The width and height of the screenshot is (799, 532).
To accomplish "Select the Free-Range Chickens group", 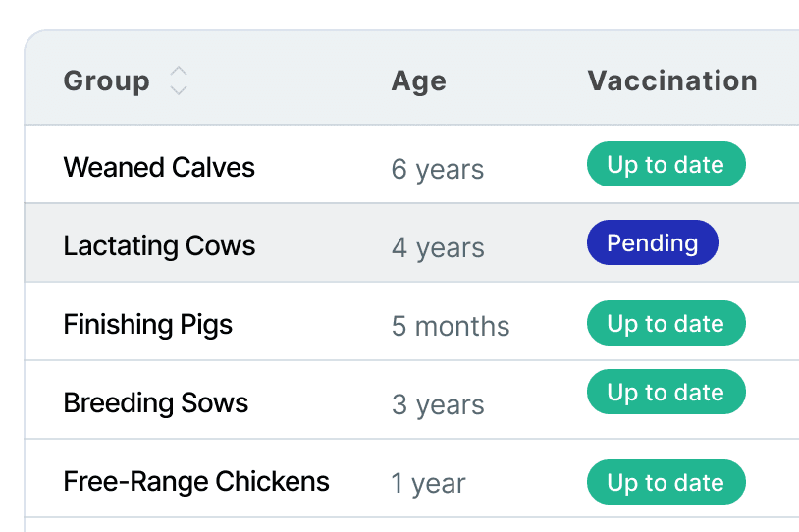I will pos(196,481).
